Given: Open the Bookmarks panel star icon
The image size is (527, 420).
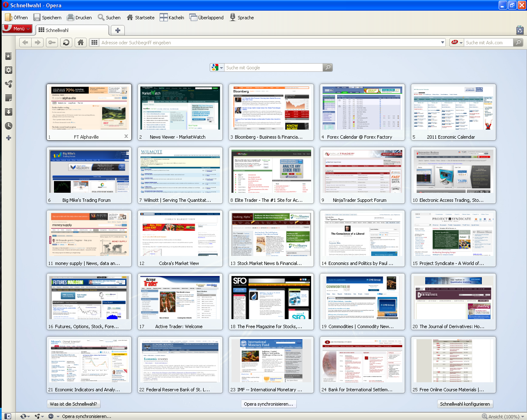Looking at the screenshot, I should pos(8,56).
